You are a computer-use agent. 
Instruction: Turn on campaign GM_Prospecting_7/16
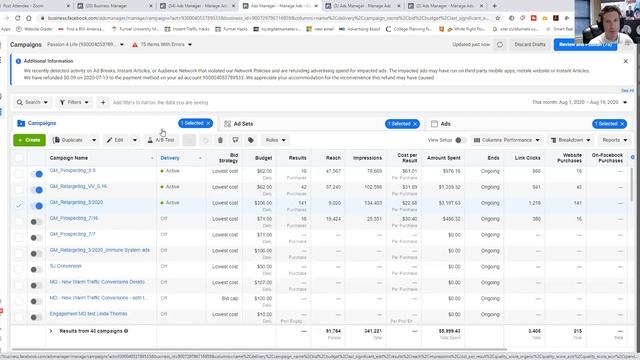pyautogui.click(x=36, y=222)
